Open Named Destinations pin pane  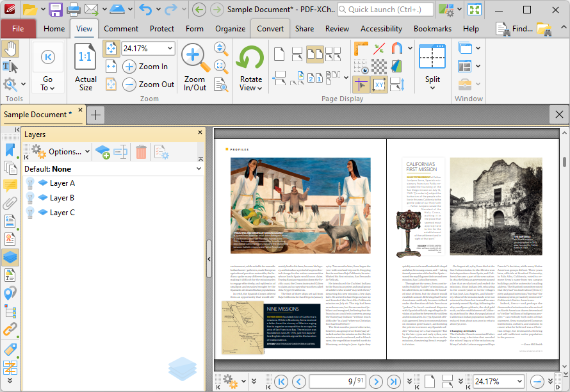pos(10,293)
